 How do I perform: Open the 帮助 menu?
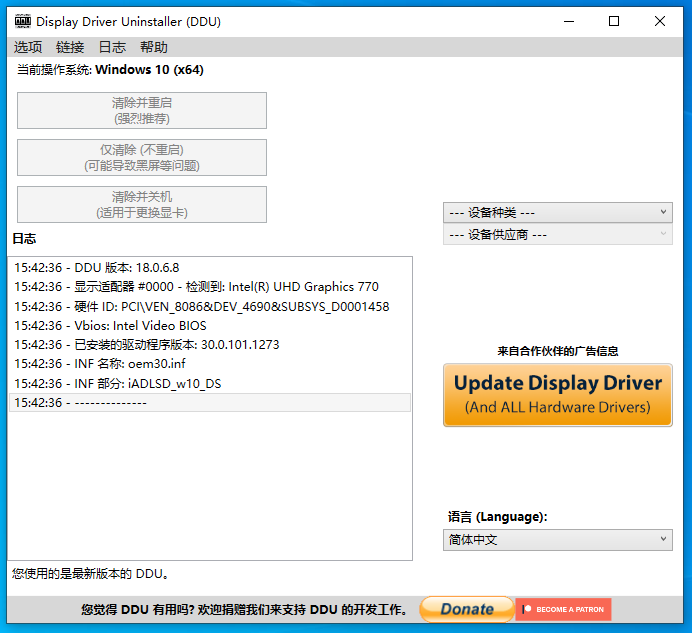(154, 47)
